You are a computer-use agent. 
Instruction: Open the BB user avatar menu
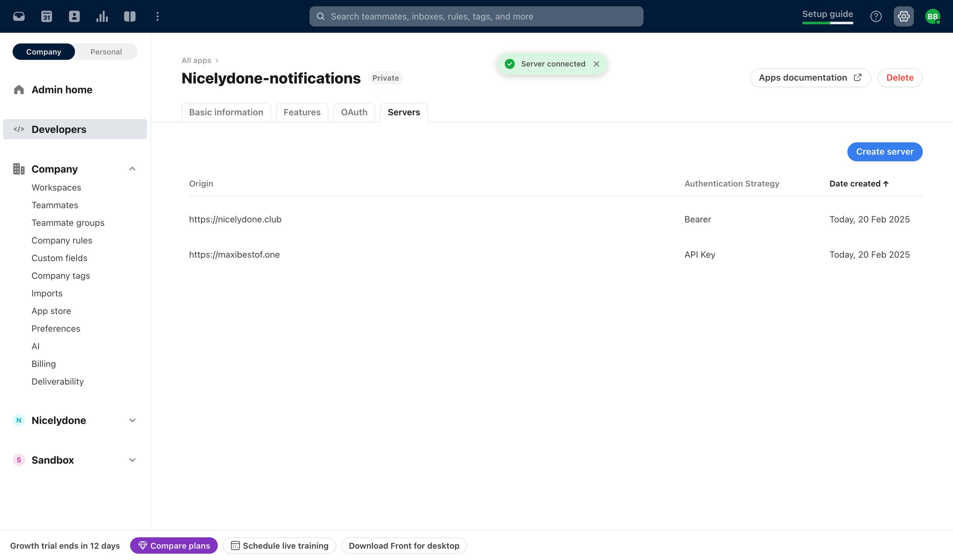932,16
